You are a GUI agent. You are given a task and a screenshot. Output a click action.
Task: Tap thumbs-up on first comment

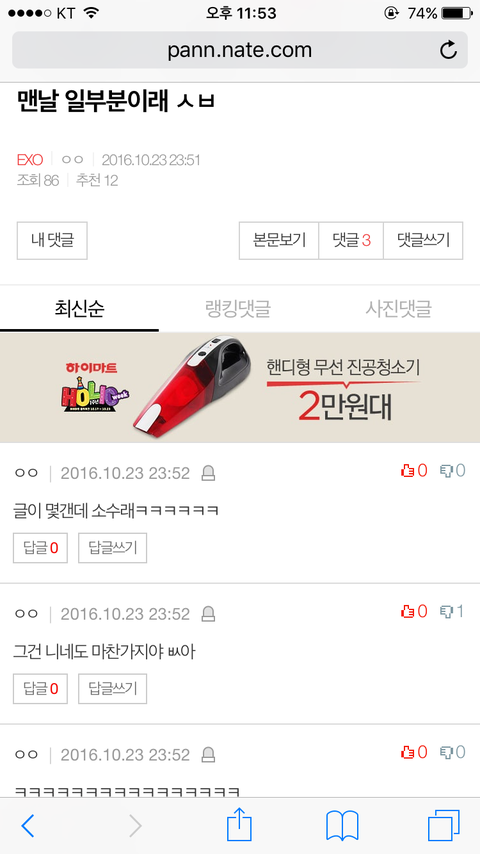[414, 471]
